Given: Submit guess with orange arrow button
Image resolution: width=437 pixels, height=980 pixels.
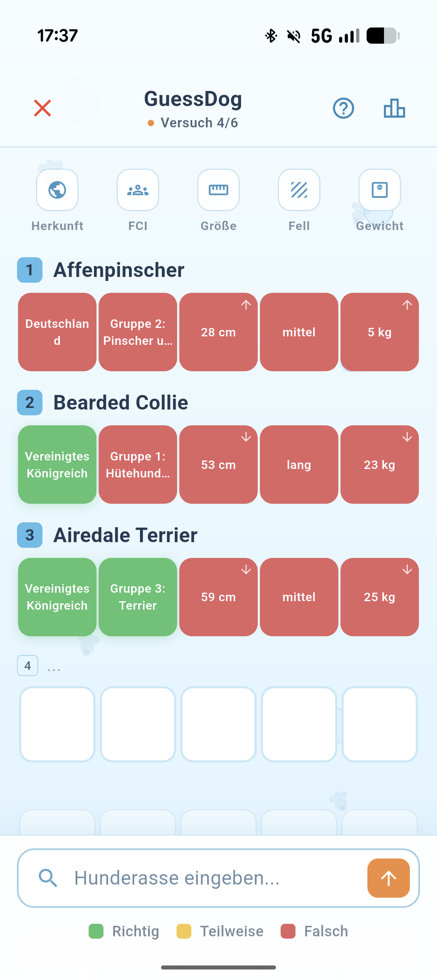Looking at the screenshot, I should point(388,878).
